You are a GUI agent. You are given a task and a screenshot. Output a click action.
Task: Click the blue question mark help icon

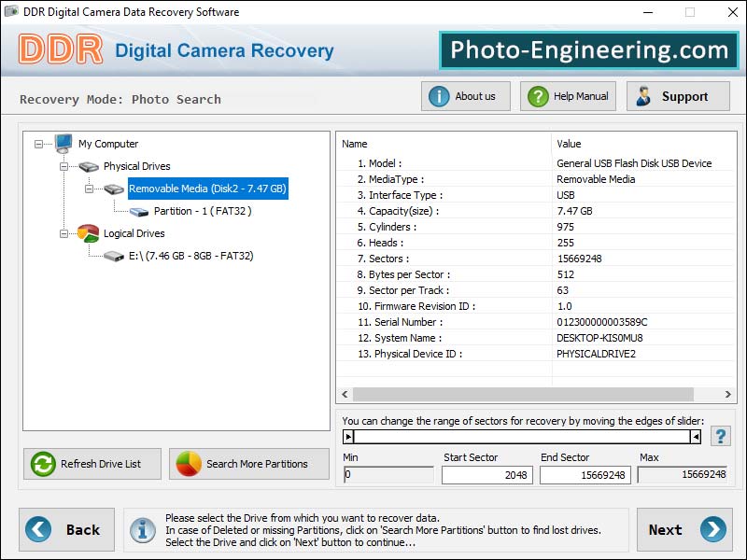[720, 434]
